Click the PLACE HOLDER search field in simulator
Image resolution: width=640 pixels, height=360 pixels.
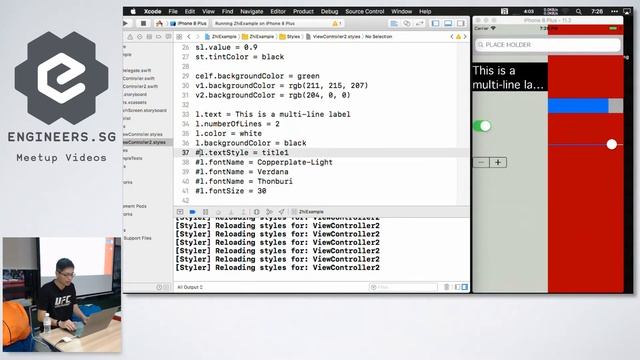pyautogui.click(x=548, y=45)
